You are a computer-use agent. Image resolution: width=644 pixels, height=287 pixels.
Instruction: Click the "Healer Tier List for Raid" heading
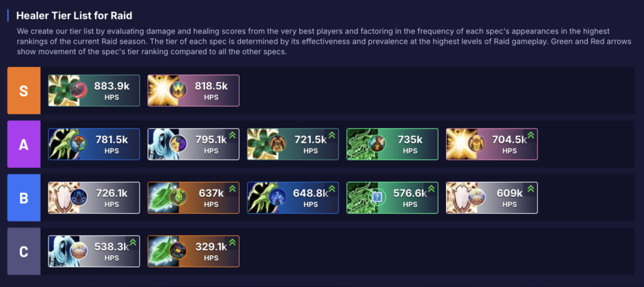[74, 16]
